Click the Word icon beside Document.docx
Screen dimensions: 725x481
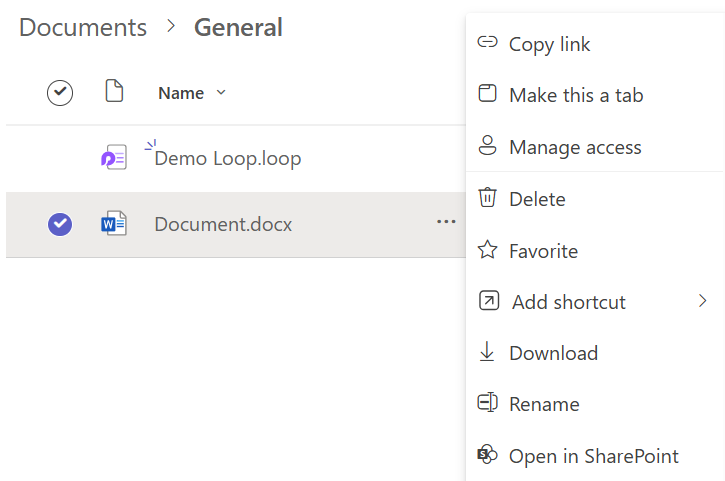pyautogui.click(x=114, y=224)
